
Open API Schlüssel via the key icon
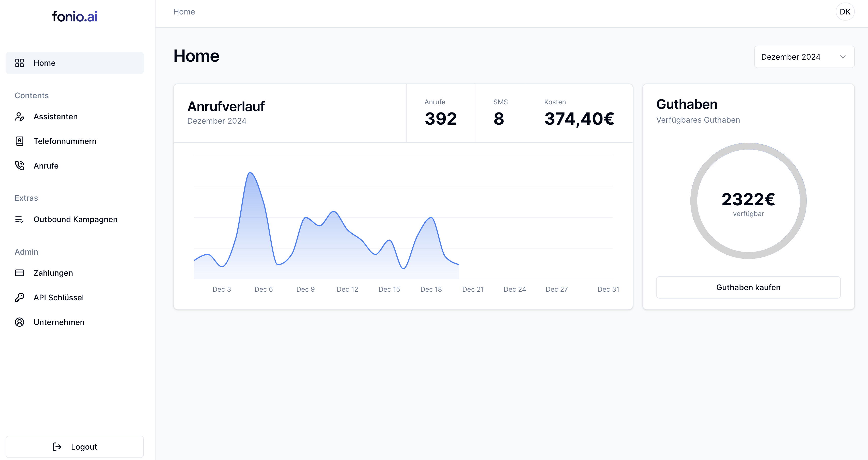[x=20, y=297]
